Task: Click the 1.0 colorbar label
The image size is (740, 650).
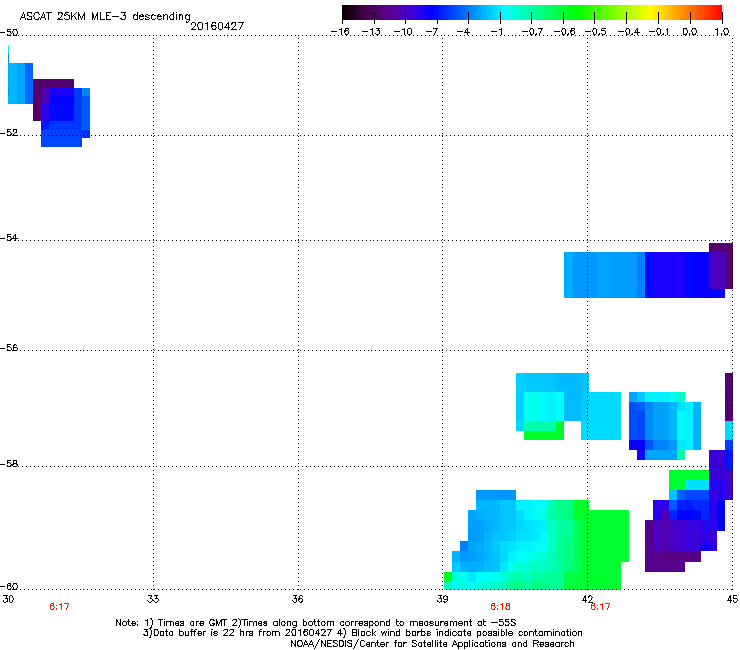Action: (x=722, y=32)
